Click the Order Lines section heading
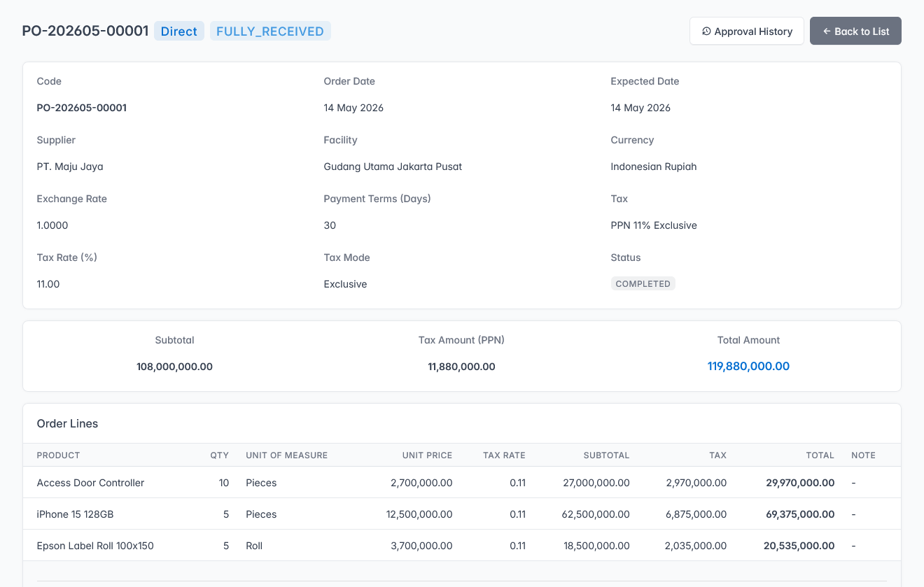Image resolution: width=924 pixels, height=587 pixels. 67,423
